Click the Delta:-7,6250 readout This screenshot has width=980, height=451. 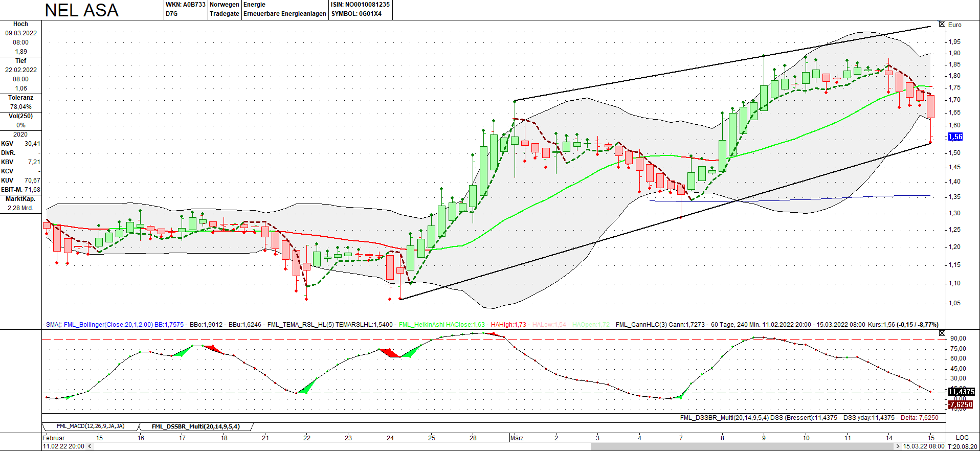tap(920, 418)
